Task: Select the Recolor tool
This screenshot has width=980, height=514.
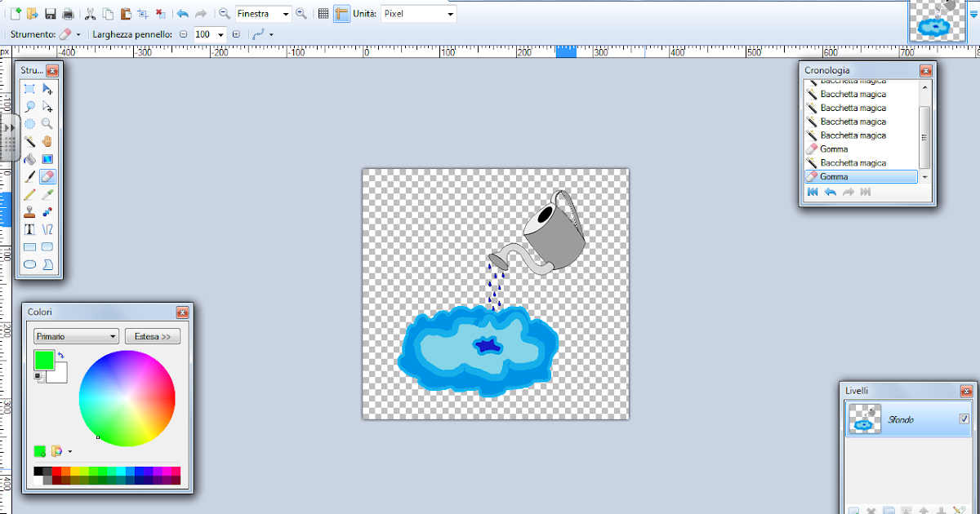Action: (x=47, y=211)
